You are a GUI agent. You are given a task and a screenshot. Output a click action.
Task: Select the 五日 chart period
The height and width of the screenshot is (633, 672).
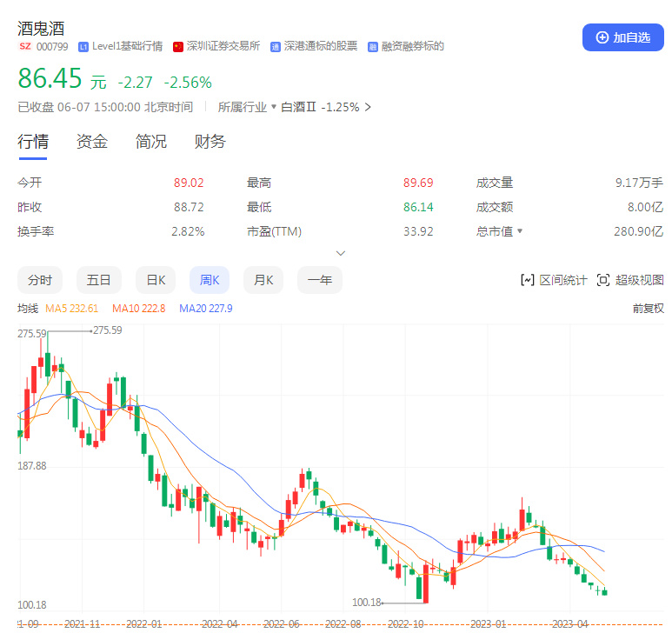tap(99, 280)
